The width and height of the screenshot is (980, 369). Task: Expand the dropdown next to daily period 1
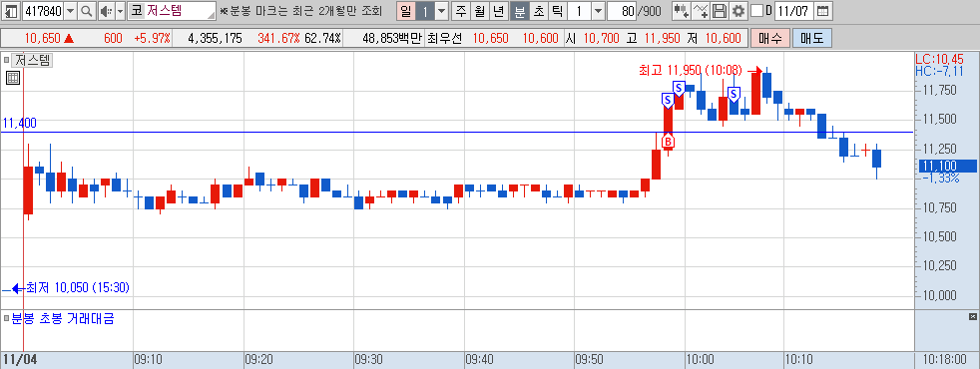pyautogui.click(x=442, y=11)
